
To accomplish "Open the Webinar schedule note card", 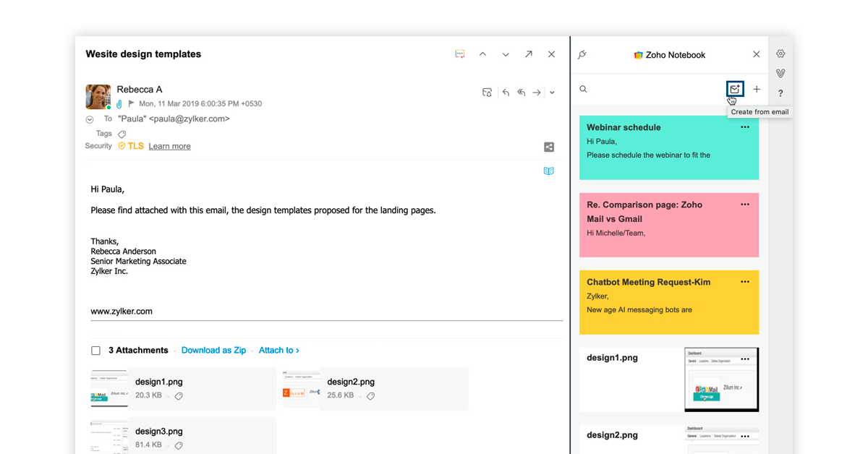I will tap(669, 147).
